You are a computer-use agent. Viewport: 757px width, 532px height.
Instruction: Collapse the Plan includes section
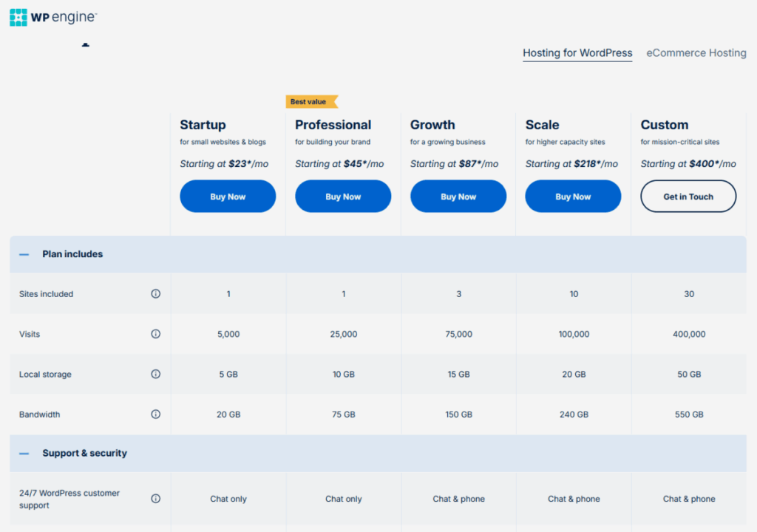coord(24,254)
